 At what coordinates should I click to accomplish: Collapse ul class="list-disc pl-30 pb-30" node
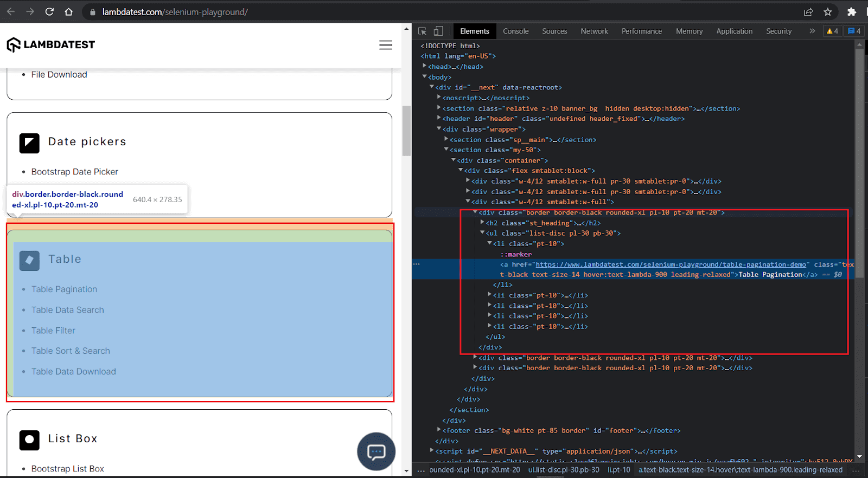[482, 232]
